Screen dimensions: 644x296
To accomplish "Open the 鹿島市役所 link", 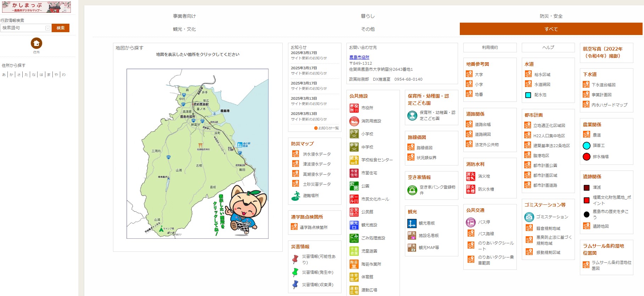I will [359, 57].
